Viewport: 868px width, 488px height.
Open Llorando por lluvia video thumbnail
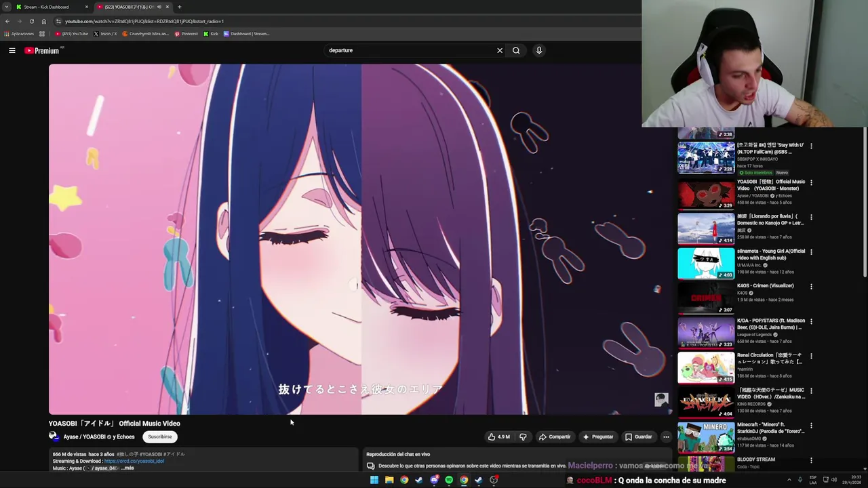706,228
